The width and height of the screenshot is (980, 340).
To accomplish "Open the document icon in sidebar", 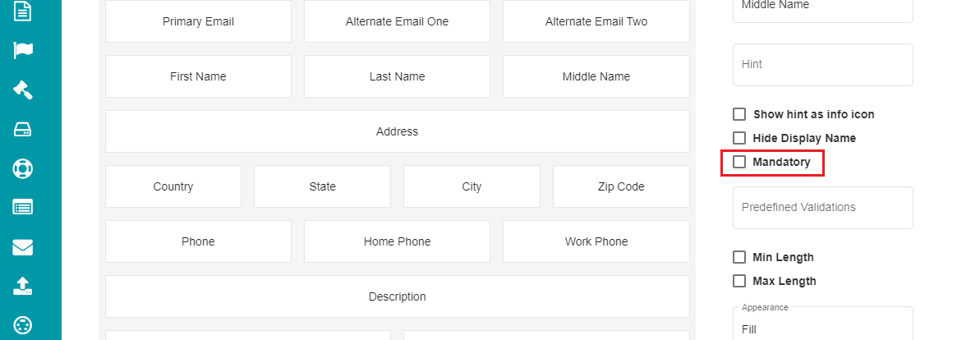I will click(22, 11).
